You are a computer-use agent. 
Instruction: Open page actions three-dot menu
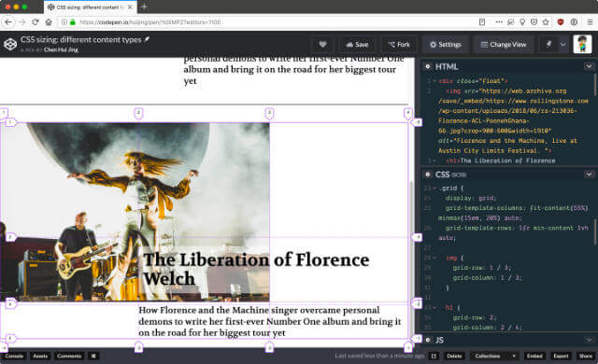[498, 22]
